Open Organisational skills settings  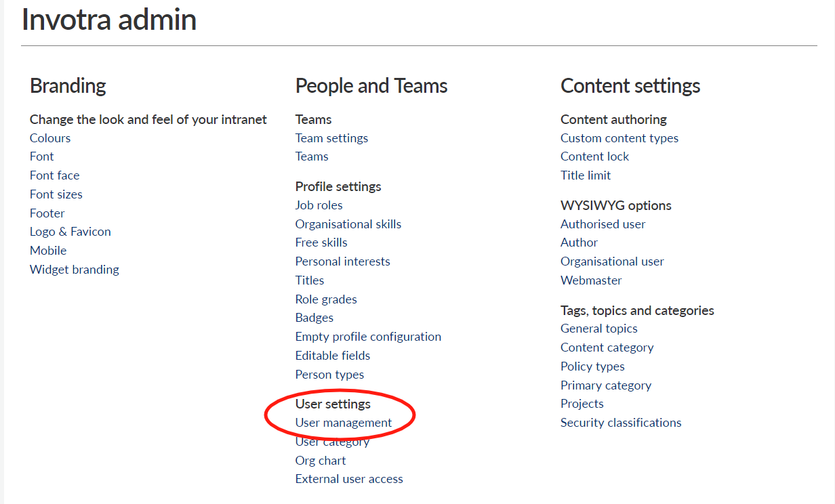(348, 224)
